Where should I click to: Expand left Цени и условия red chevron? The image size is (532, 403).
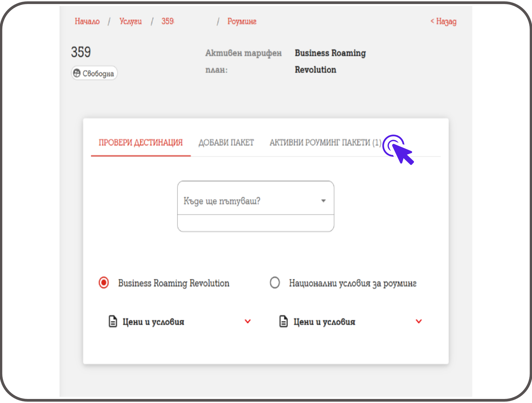248,321
